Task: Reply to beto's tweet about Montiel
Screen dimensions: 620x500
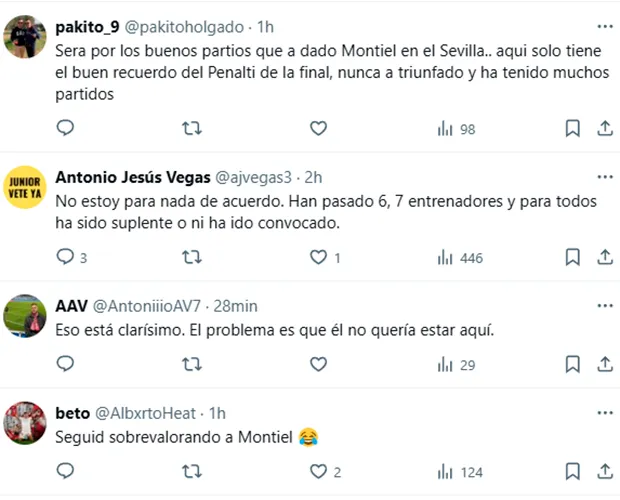Action: pos(65,471)
